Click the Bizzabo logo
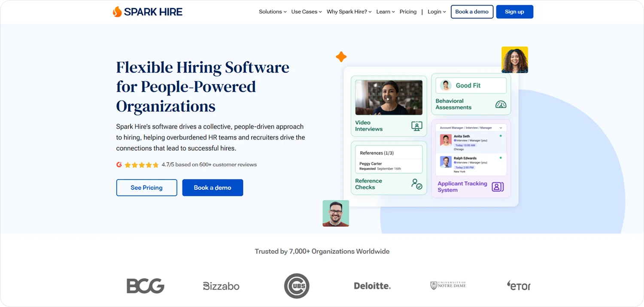 tap(221, 286)
